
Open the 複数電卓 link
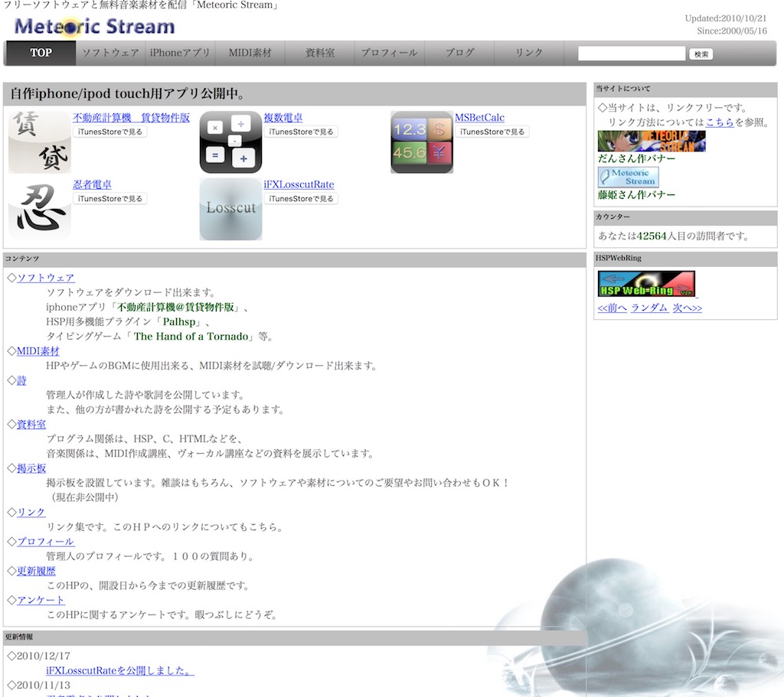click(x=283, y=117)
